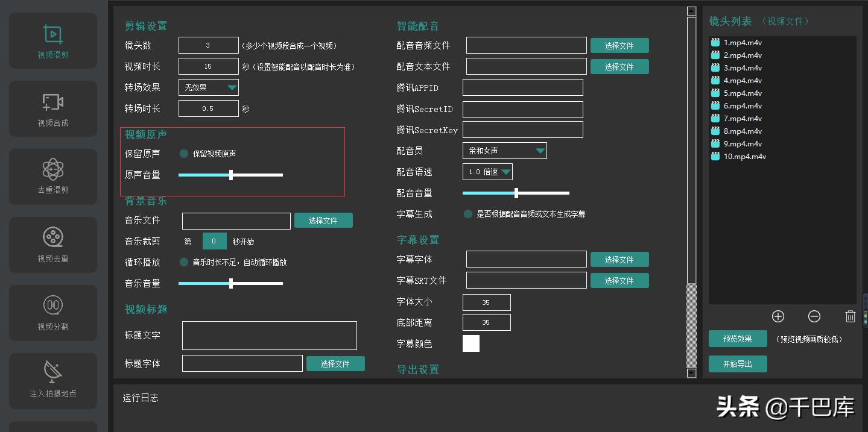Toggle 循环播放 for background music looping
The height and width of the screenshot is (432, 868).
pos(184,261)
